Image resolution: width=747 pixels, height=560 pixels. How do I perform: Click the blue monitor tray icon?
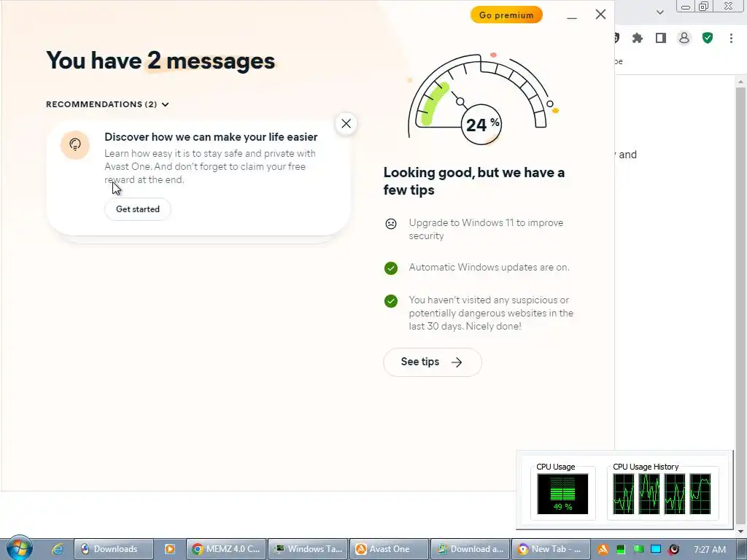tap(656, 550)
